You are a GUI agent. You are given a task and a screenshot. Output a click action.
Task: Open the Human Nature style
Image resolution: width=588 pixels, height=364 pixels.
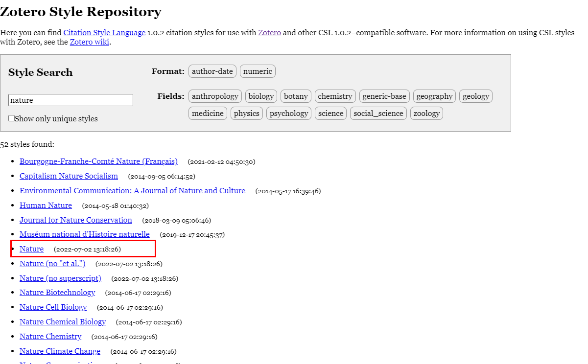tap(46, 205)
